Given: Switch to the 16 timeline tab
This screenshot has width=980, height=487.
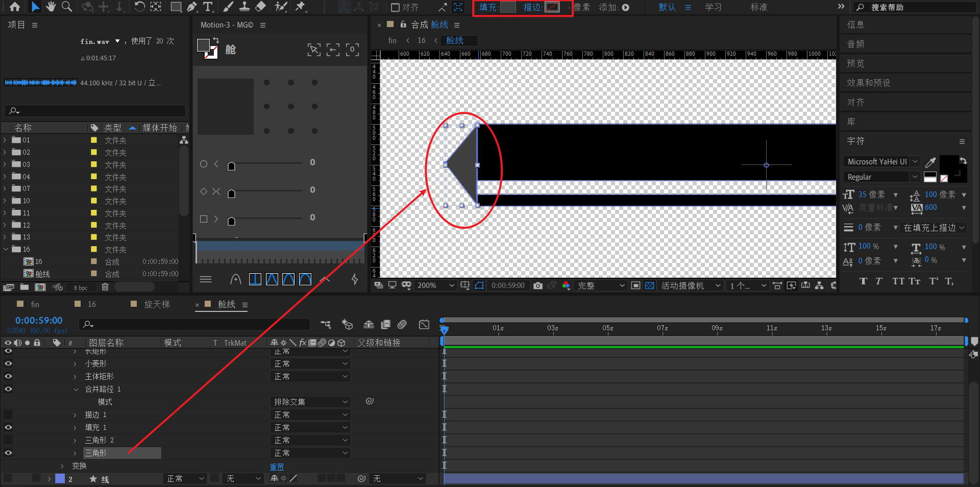Looking at the screenshot, I should (x=92, y=304).
